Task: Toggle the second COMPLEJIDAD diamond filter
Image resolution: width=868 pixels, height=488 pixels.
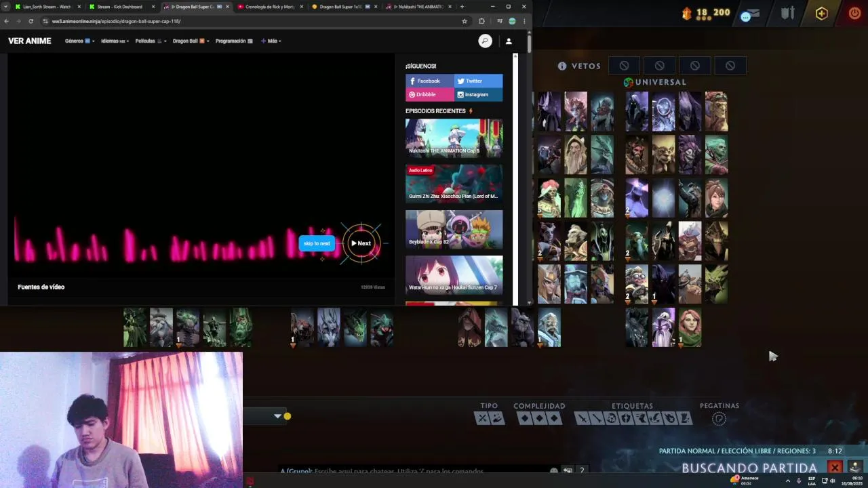Action: [539, 418]
